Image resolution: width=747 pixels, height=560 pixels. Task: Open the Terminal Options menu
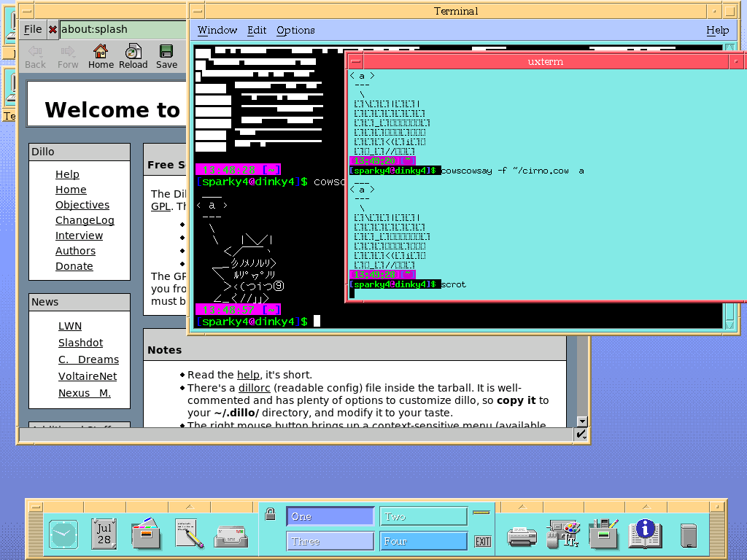point(295,30)
